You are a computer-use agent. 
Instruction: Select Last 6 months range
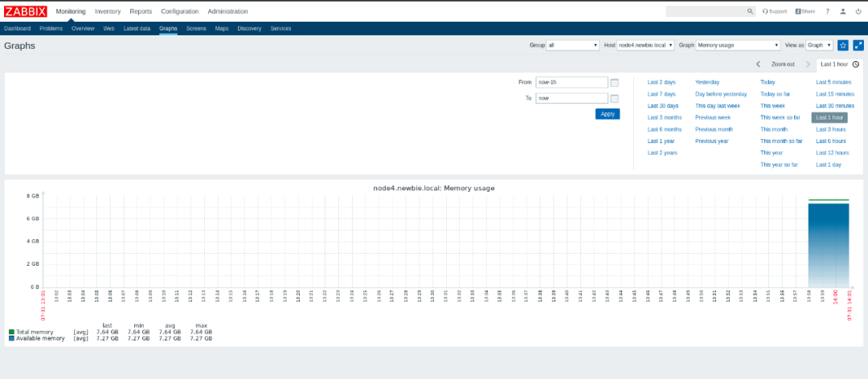pyautogui.click(x=665, y=129)
